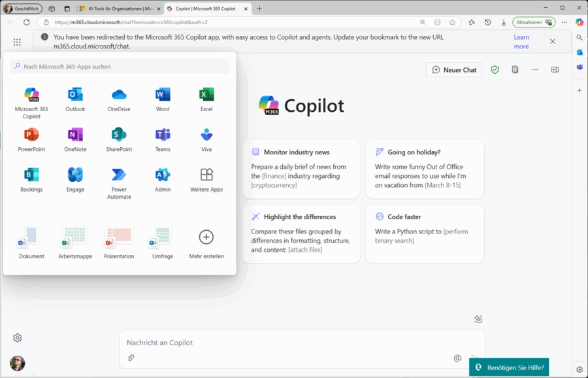Focus the Microsoft 365-Apps search field

point(120,67)
